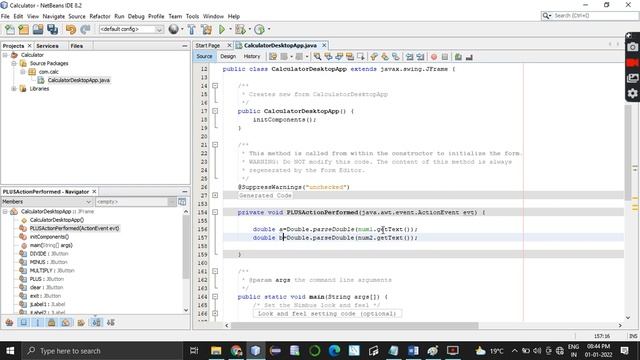Click the editor vertical scrollbar
The image size is (640, 360).
[x=627, y=152]
